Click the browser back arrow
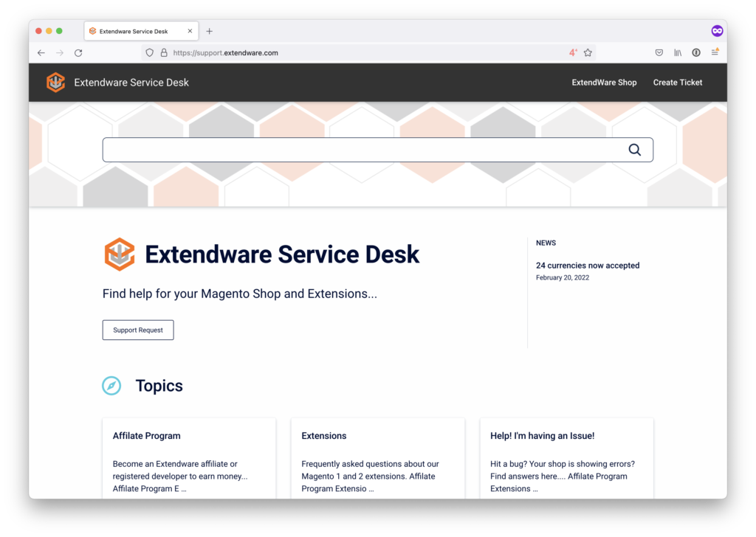The width and height of the screenshot is (756, 537). coord(41,53)
